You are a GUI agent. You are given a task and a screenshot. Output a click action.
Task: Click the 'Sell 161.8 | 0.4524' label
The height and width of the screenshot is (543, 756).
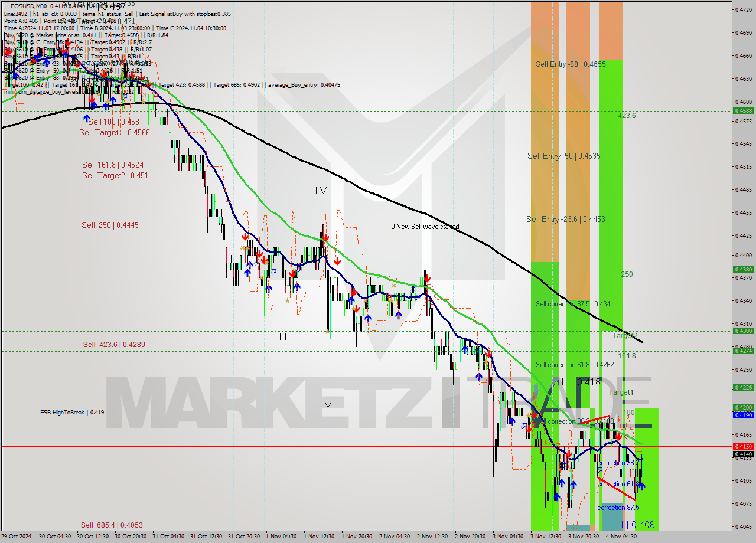[113, 165]
